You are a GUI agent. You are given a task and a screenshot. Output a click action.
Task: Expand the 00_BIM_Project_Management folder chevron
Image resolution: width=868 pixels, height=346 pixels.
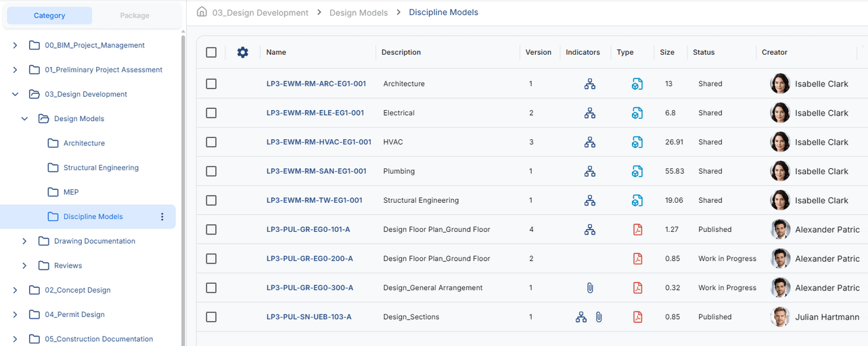(15, 45)
